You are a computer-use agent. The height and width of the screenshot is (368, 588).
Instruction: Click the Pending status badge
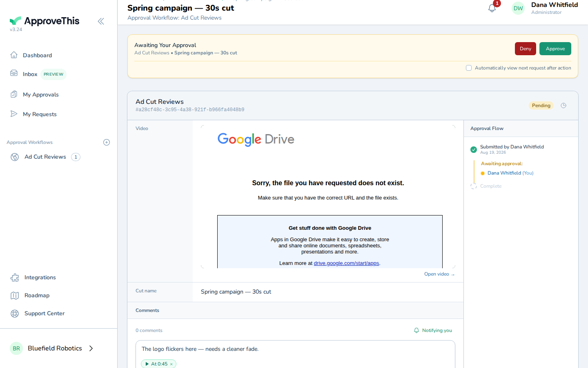tap(541, 105)
